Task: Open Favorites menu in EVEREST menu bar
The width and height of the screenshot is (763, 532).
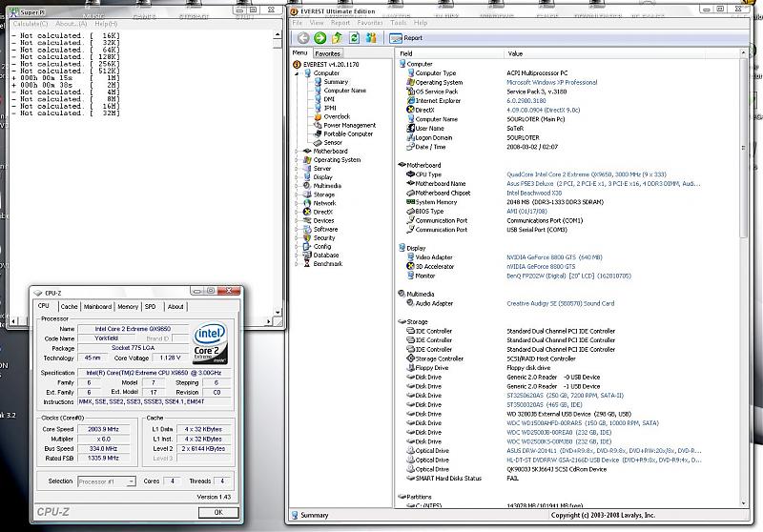Action: click(x=370, y=23)
